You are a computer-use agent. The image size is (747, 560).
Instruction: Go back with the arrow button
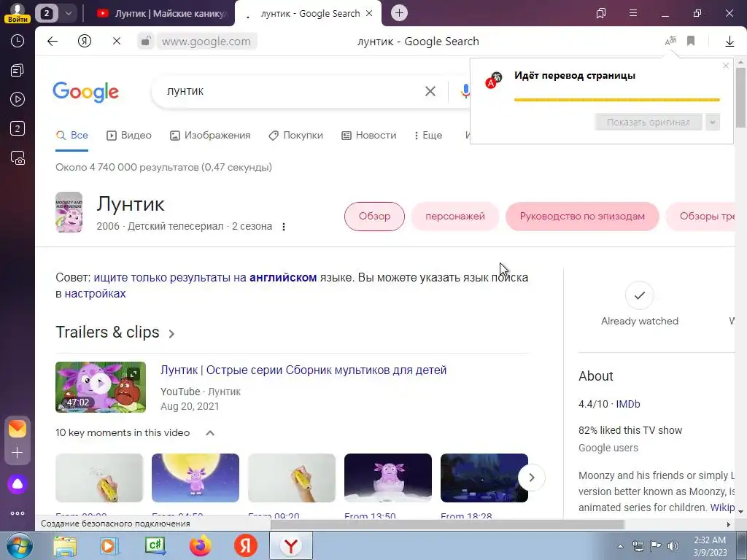53,42
